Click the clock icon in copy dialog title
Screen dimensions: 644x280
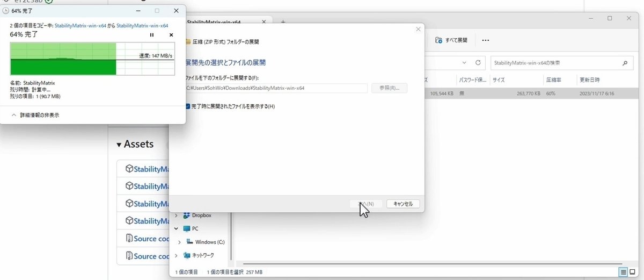pos(5,10)
